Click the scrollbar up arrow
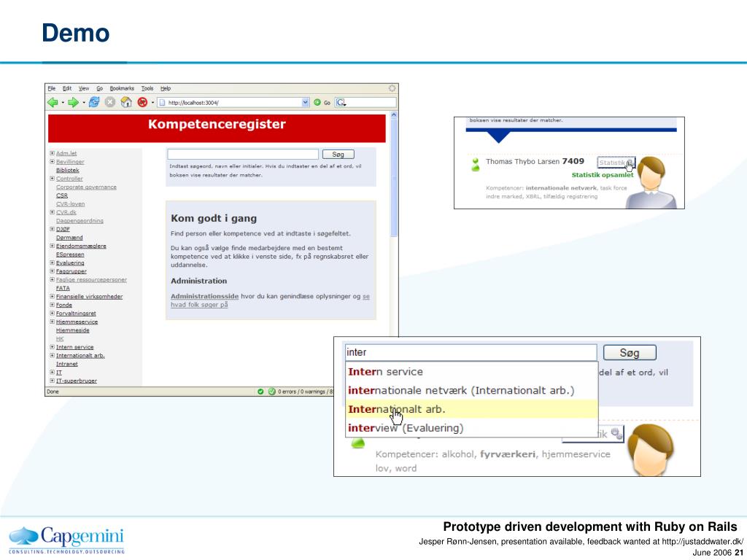747x560 pixels. pyautogui.click(x=394, y=114)
